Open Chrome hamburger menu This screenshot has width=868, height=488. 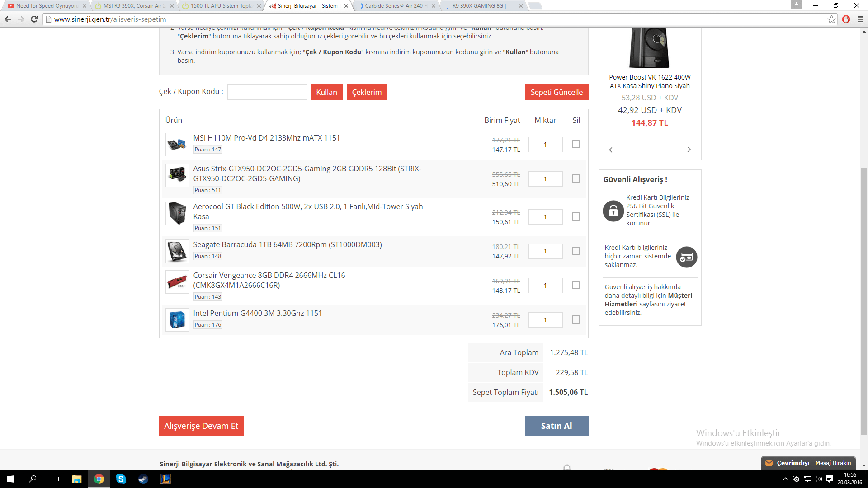[860, 19]
